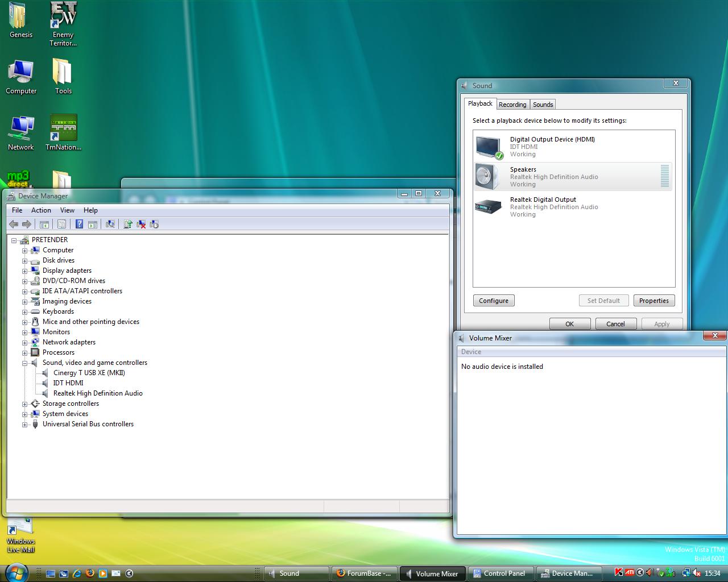Switch to Control Panel taskbar button
Image resolution: width=728 pixels, height=582 pixels.
(501, 573)
